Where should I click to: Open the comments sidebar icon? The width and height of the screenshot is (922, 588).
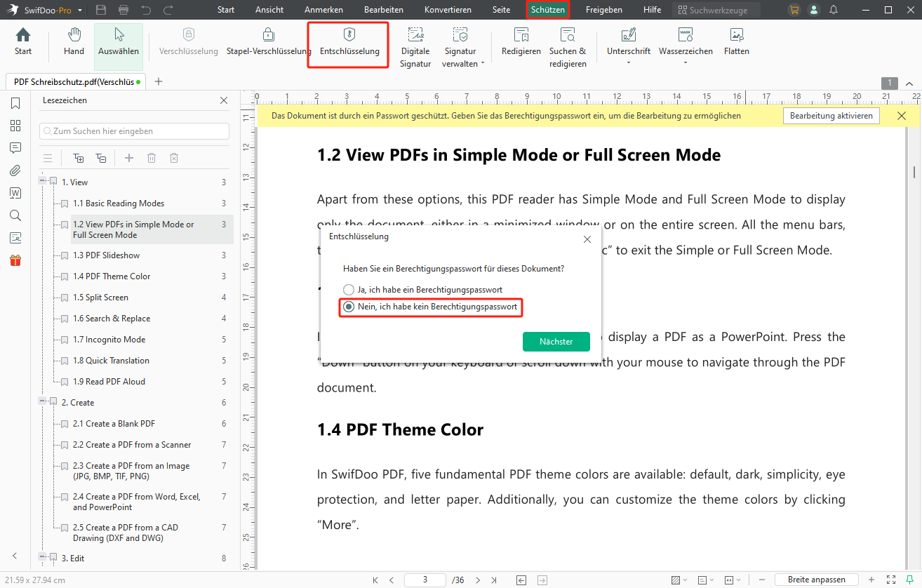[x=15, y=148]
